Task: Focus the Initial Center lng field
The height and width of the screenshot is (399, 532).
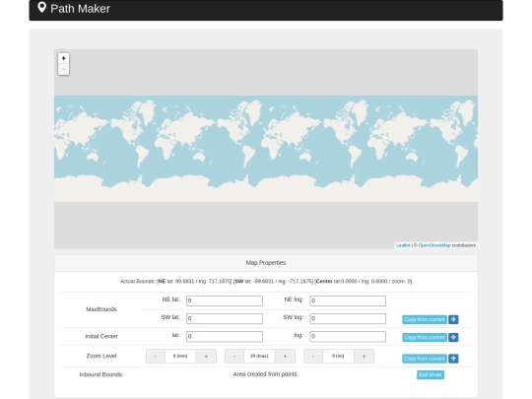Action: [x=348, y=336]
